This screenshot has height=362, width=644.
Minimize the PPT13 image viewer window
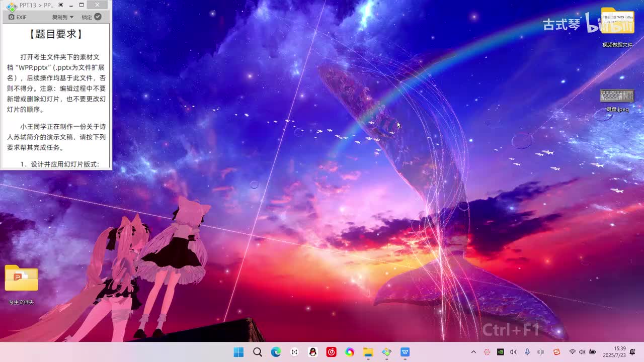tap(71, 5)
